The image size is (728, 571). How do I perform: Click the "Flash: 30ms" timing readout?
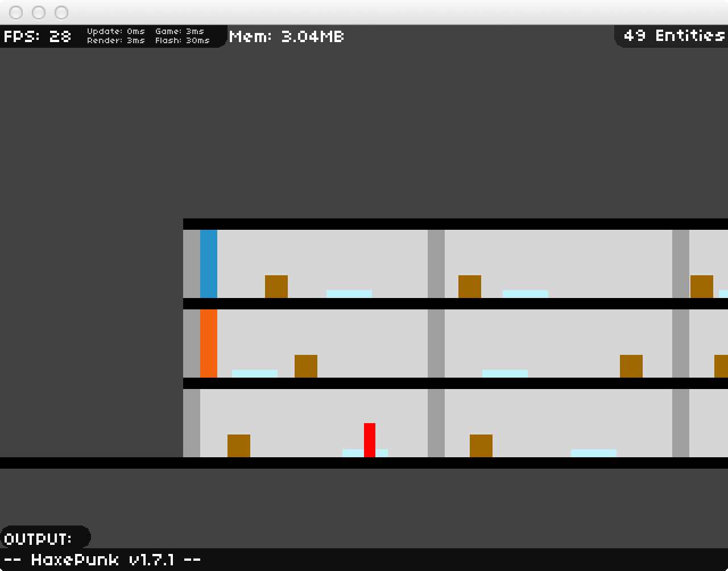pos(183,40)
